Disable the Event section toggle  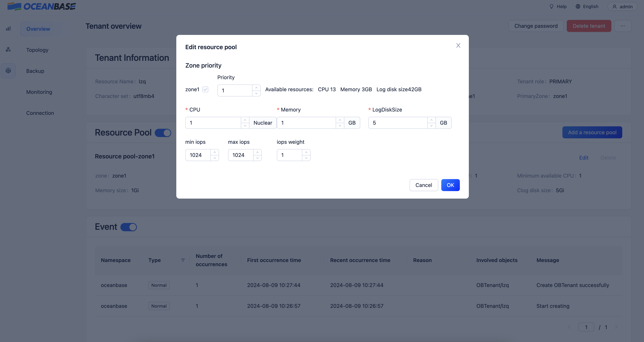128,227
